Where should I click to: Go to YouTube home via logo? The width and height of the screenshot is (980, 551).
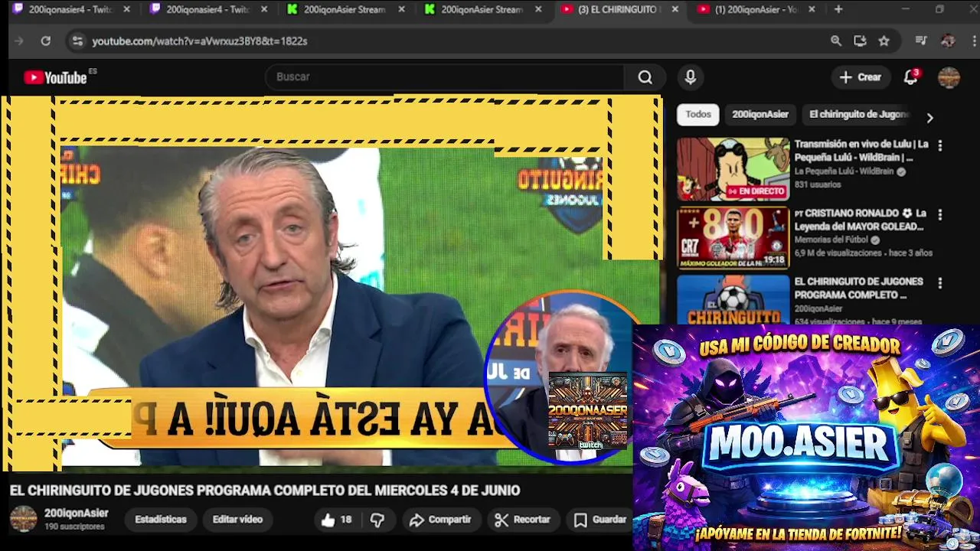tap(55, 77)
